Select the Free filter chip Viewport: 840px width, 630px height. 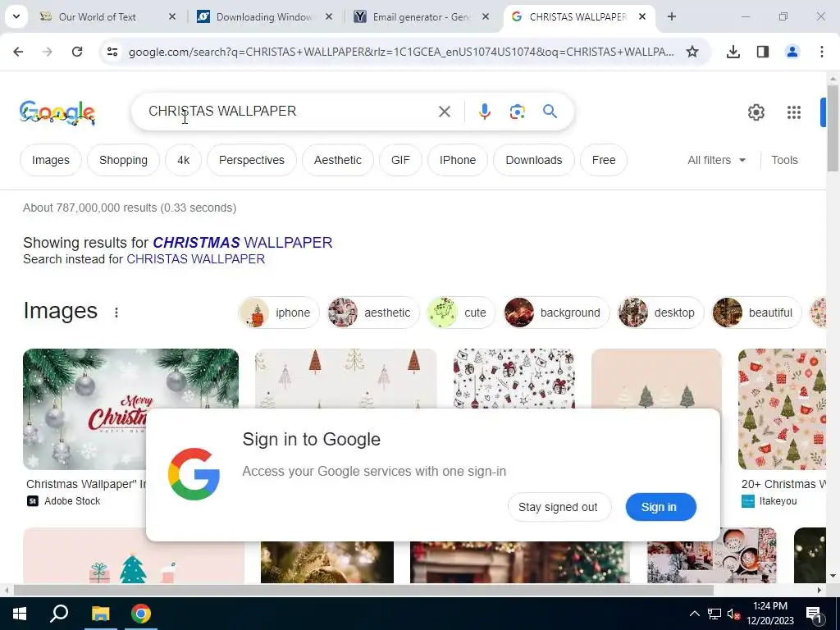[x=604, y=160]
